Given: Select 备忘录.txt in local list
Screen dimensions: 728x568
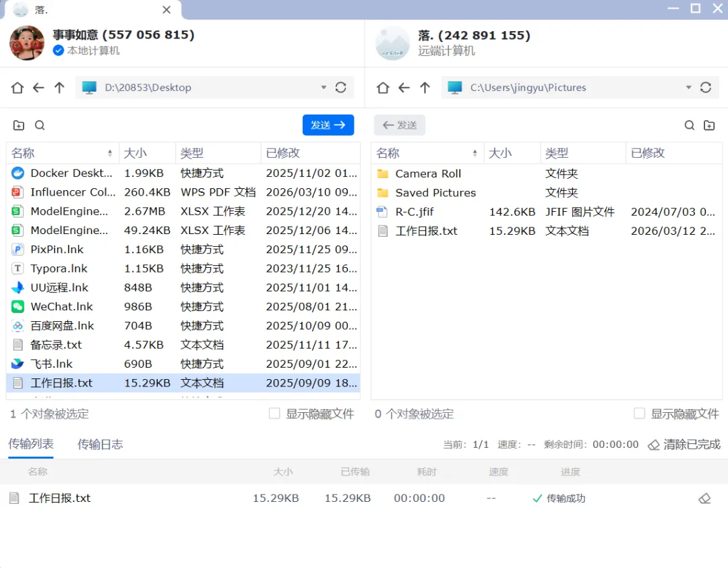Looking at the screenshot, I should click(x=183, y=345).
